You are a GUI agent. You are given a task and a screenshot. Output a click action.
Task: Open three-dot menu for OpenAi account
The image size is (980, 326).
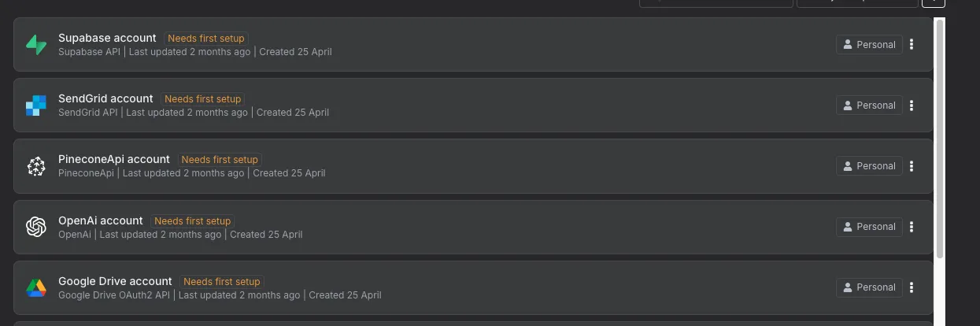912,227
